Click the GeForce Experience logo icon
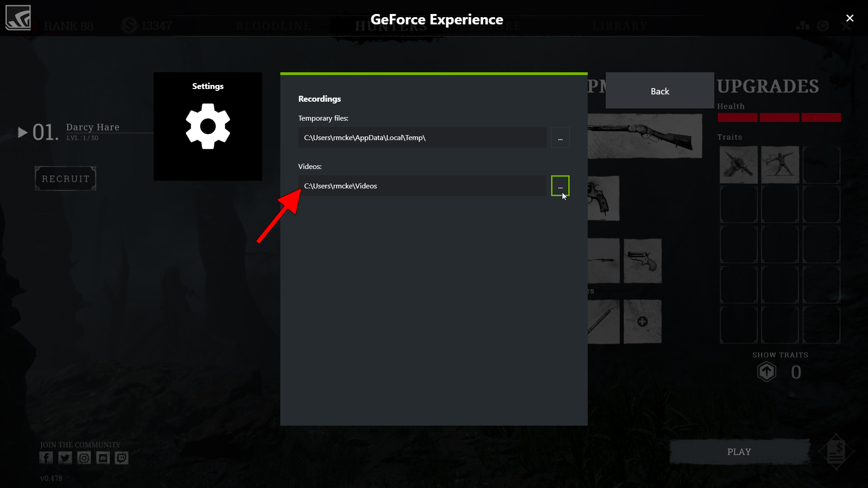The height and width of the screenshot is (488, 868). pos(18,18)
